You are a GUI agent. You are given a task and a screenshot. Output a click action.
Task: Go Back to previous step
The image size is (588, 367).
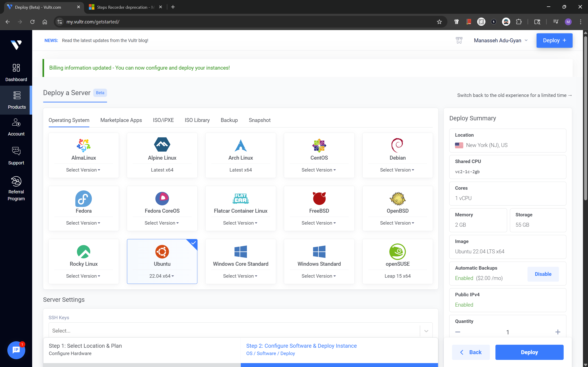[471, 352]
